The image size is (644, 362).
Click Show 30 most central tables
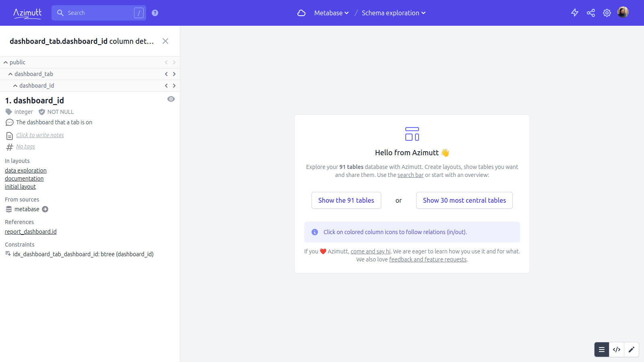tap(464, 200)
